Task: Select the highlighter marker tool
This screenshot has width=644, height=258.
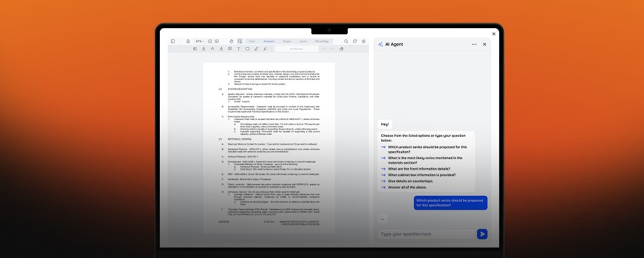Action: [265, 48]
